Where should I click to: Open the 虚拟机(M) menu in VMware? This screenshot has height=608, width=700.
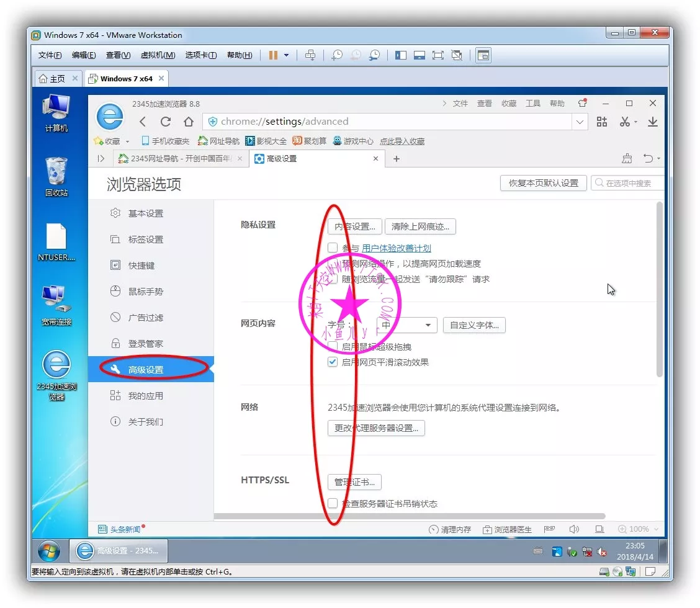[158, 55]
